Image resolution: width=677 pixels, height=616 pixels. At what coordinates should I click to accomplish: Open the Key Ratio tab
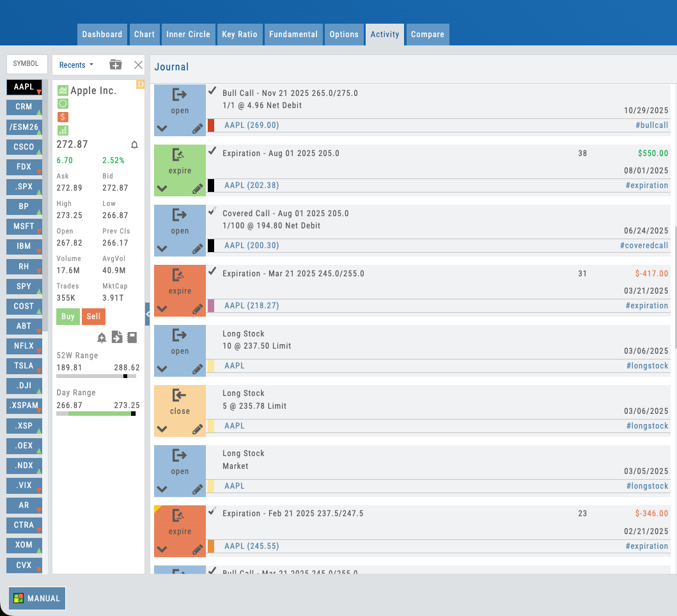pyautogui.click(x=240, y=35)
